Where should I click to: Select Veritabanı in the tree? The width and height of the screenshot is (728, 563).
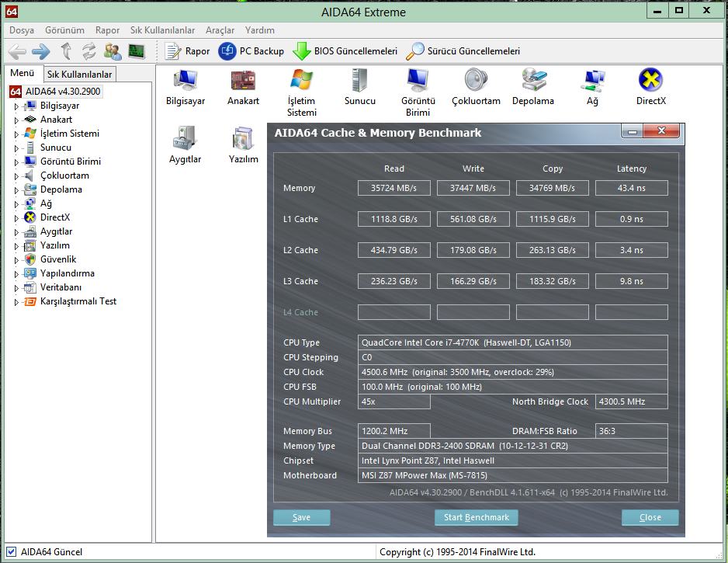point(61,287)
